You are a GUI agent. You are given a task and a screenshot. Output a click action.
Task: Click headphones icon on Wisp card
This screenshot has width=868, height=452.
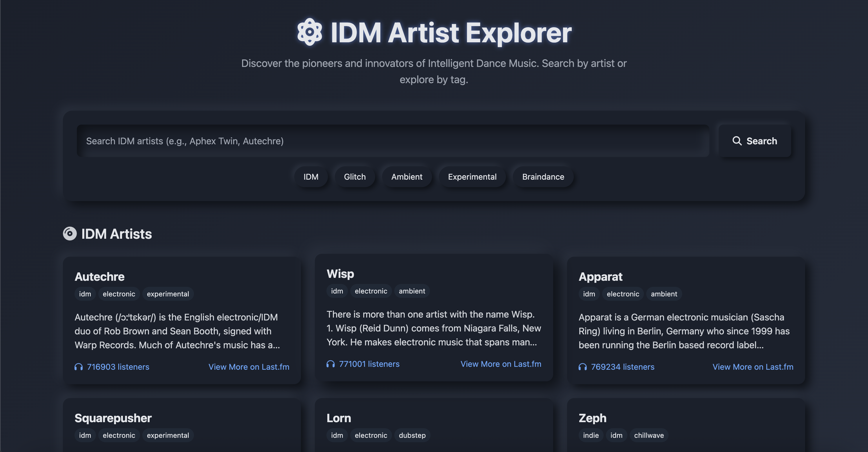click(331, 364)
